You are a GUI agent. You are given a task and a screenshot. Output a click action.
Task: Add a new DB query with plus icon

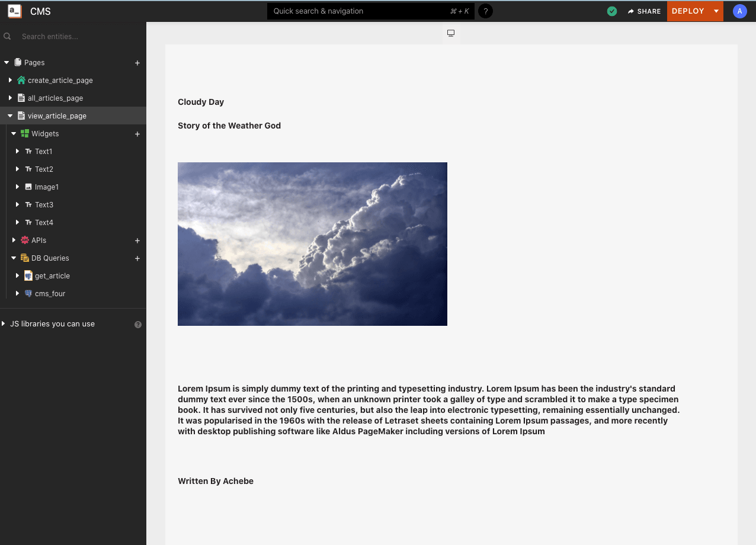click(x=137, y=258)
